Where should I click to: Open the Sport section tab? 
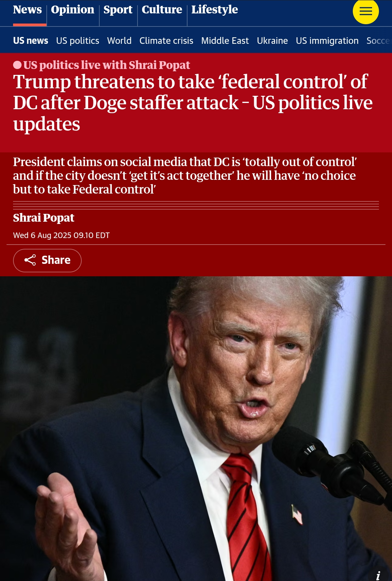[118, 10]
